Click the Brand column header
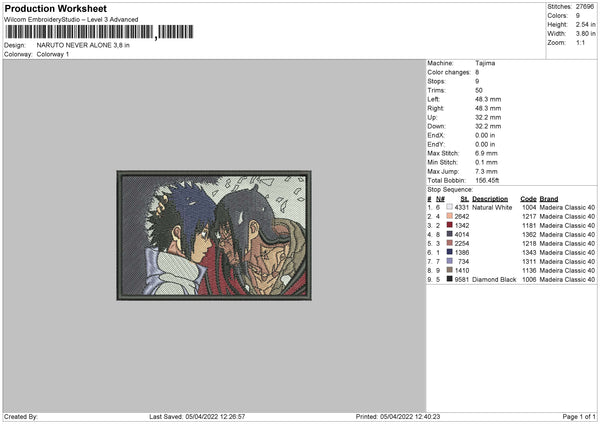600x424 pixels. tap(549, 199)
